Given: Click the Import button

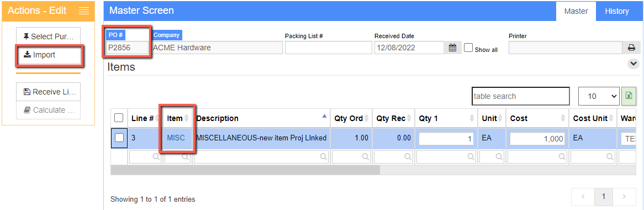Looking at the screenshot, I should pos(49,55).
